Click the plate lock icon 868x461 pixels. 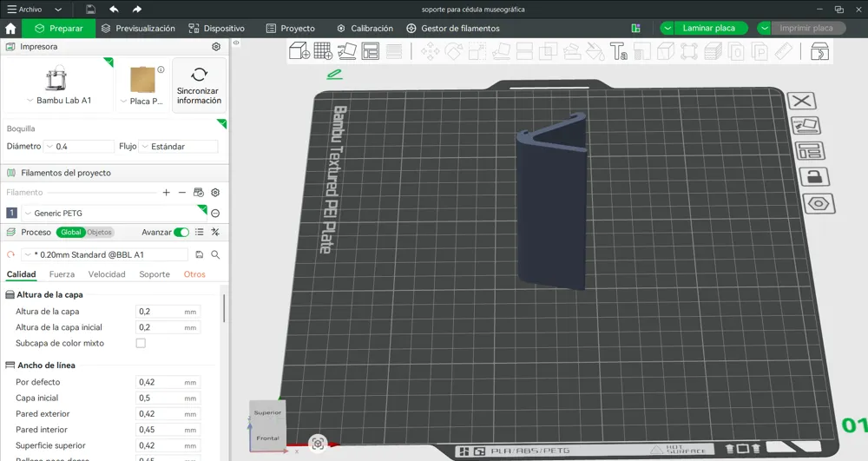click(814, 176)
